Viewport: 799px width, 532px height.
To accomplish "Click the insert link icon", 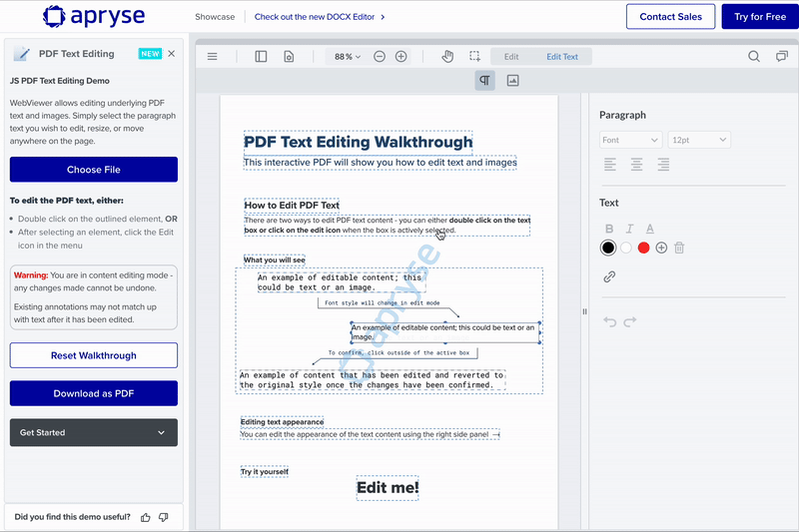I will 609,276.
